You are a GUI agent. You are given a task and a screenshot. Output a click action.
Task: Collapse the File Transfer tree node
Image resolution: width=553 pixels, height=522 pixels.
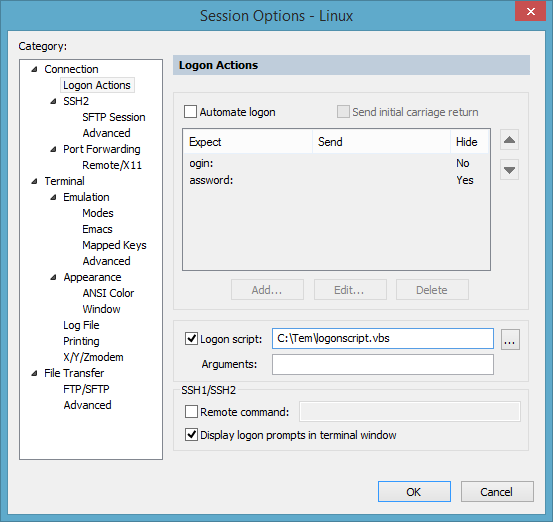point(34,373)
